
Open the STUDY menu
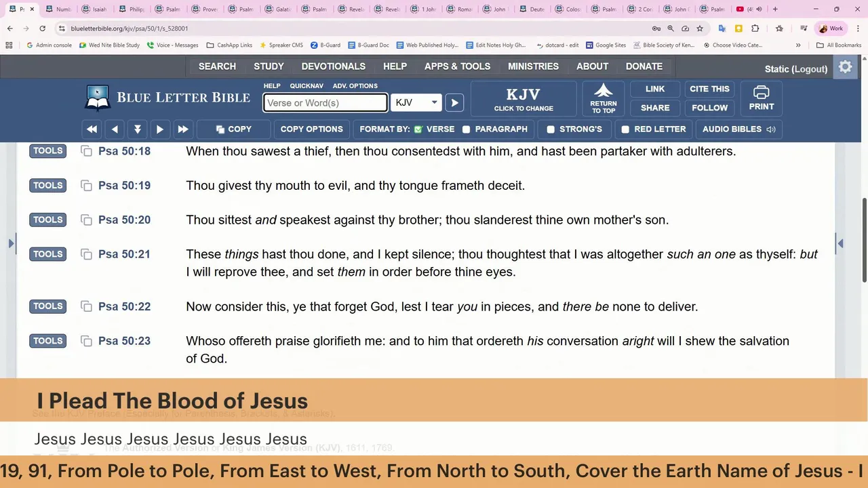pyautogui.click(x=269, y=66)
